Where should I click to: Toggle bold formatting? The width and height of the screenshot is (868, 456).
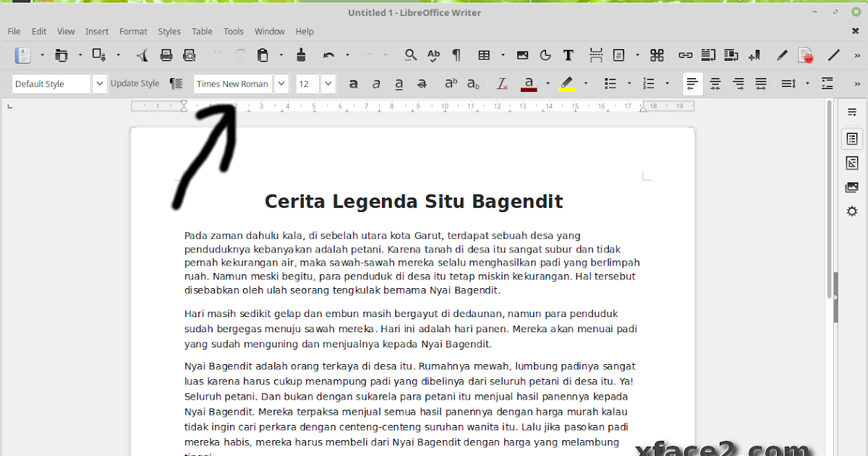353,83
